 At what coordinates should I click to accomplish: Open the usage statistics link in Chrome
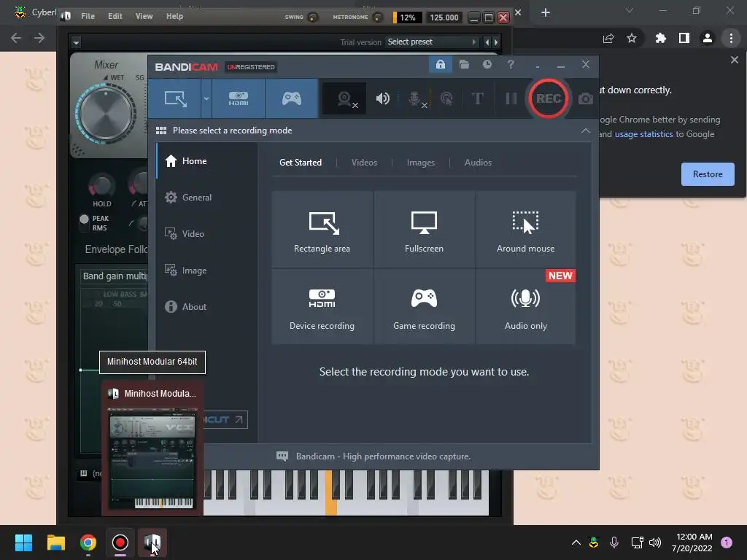click(643, 134)
